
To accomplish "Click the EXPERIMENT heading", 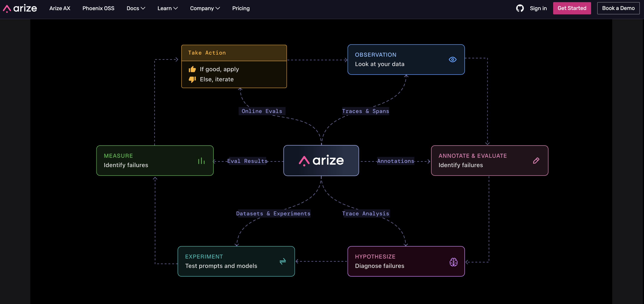I will point(204,257).
